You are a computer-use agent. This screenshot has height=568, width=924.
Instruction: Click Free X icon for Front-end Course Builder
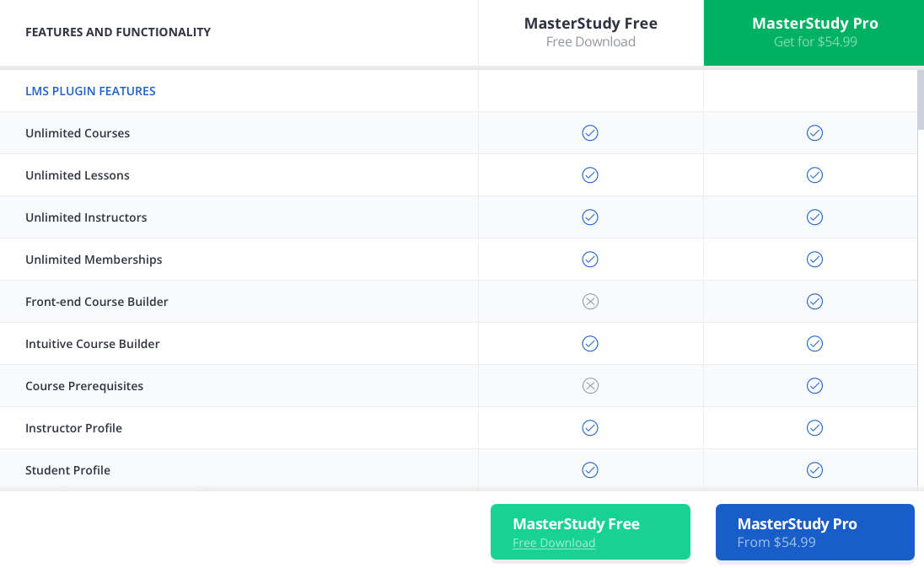590,302
